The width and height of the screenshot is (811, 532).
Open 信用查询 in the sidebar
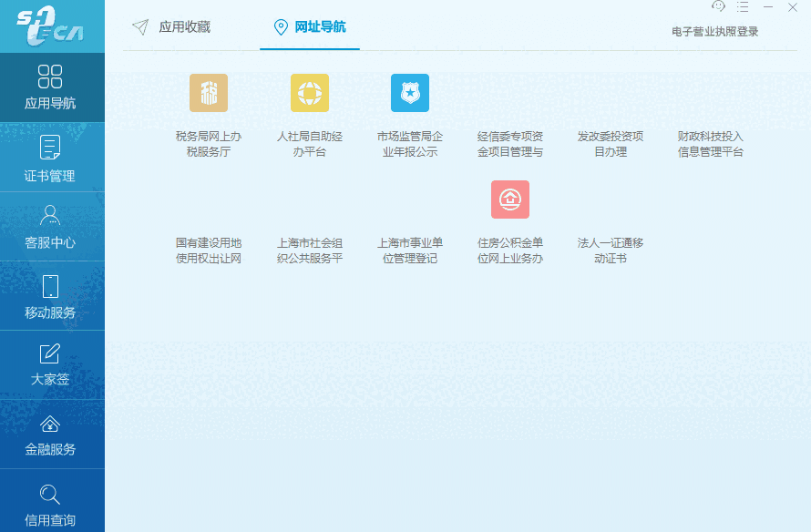51,505
